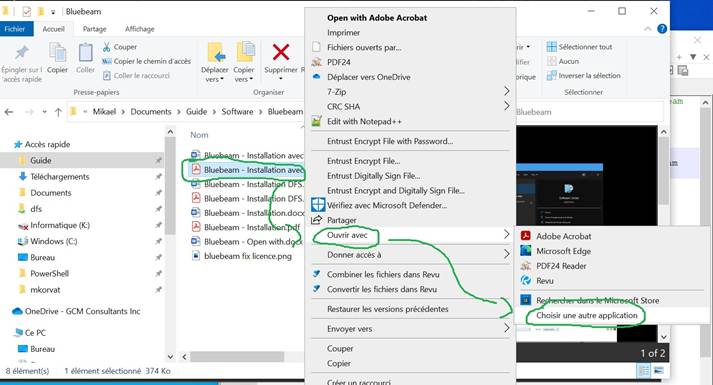Viewport: 713px width, 385px height.
Task: Pick Adobe Acrobat in Ouvrir avec submenu
Action: click(564, 236)
